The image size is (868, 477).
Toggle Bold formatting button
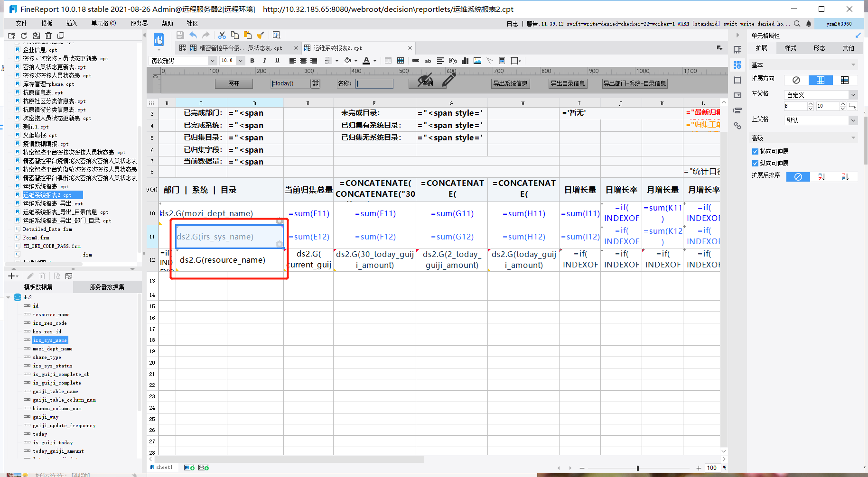252,61
